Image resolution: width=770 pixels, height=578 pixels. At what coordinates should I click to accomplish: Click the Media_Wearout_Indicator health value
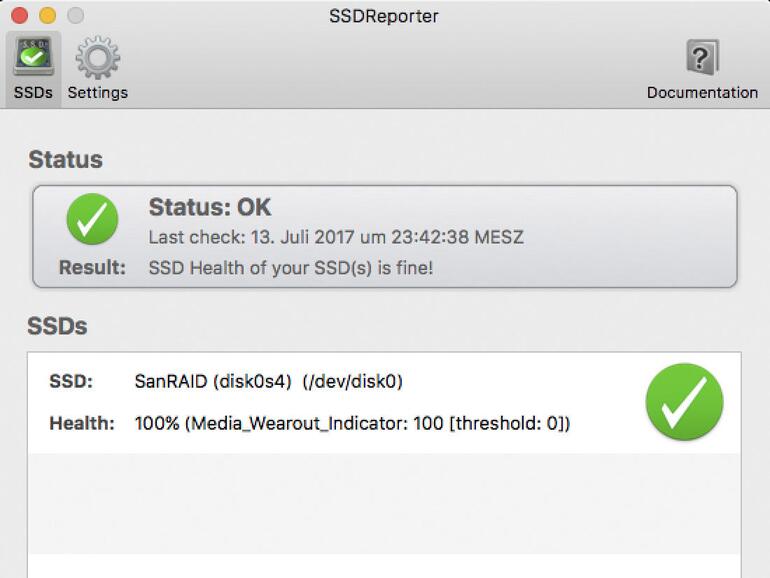[x=352, y=423]
